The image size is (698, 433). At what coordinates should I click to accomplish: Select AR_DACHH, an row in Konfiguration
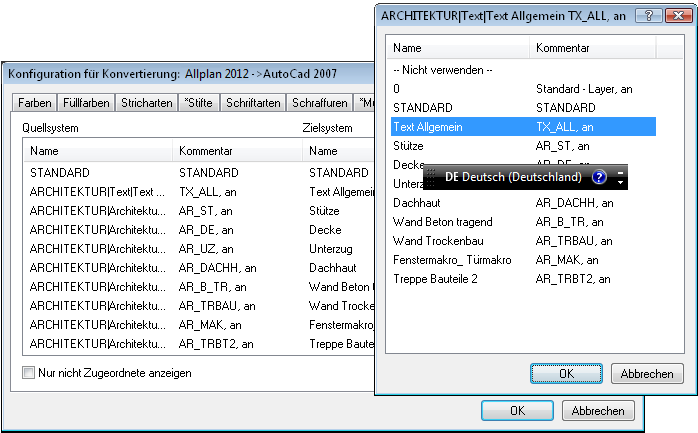point(199,268)
